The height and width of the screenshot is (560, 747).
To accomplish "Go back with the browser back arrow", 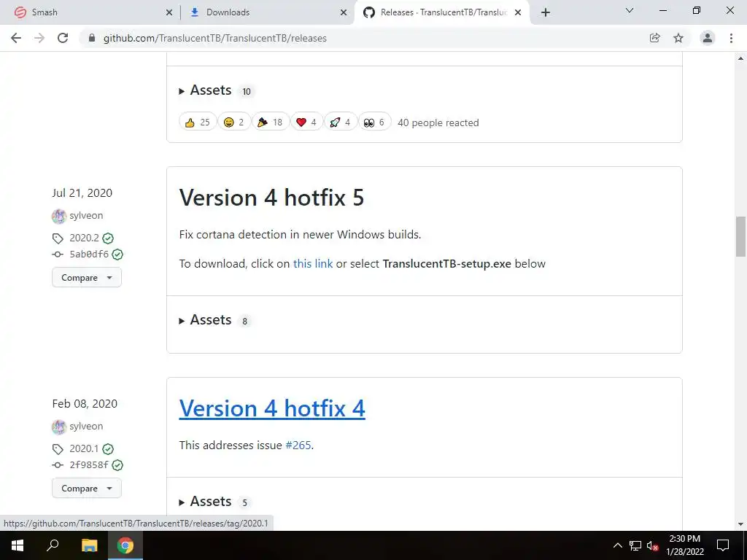I will [x=16, y=38].
